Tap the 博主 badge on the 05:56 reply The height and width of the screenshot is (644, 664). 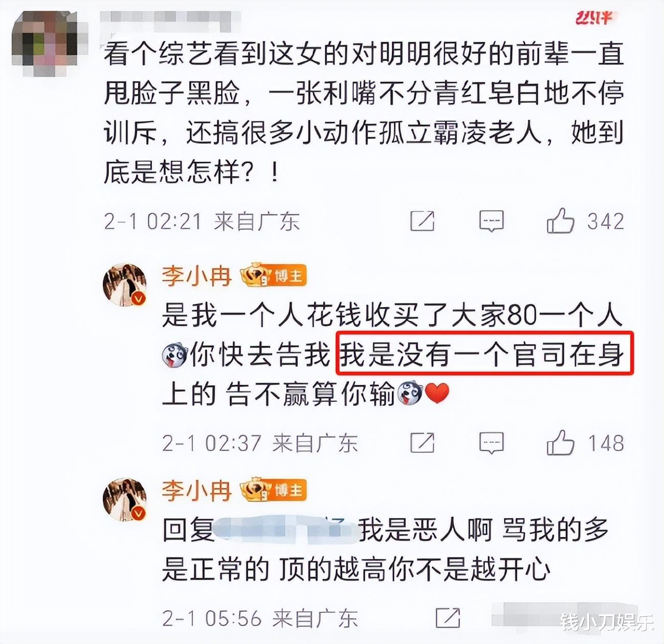(274, 490)
